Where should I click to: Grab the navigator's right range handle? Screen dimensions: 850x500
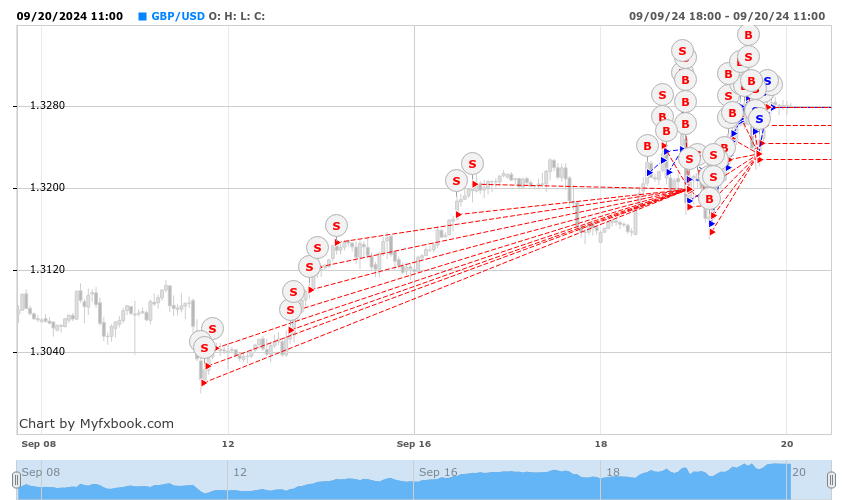(x=832, y=480)
